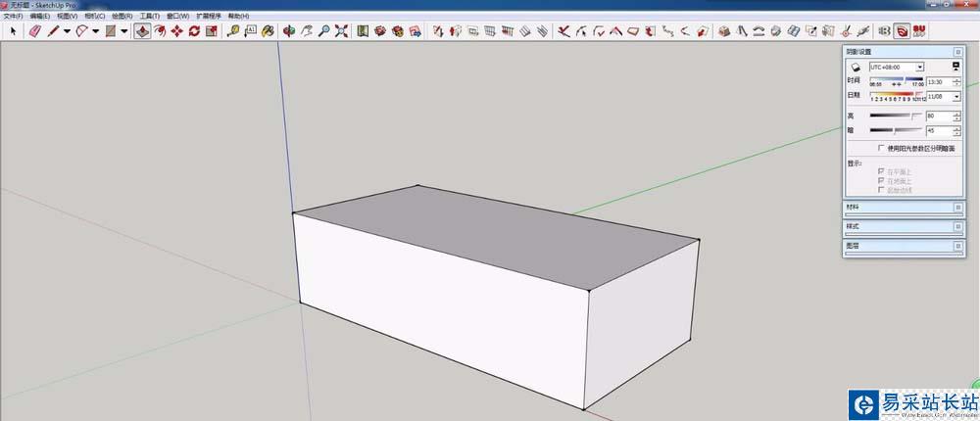This screenshot has height=421, width=980.
Task: Select the arrow Select tool
Action: 13,31
